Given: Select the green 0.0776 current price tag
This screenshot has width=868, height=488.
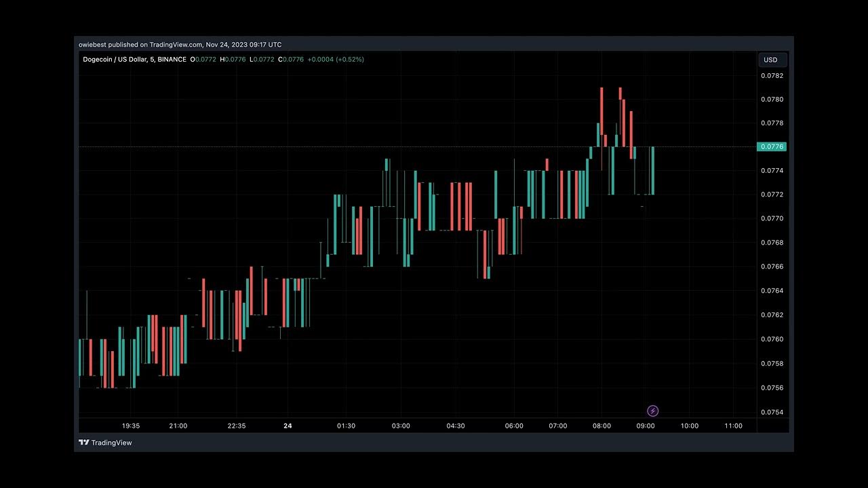Looking at the screenshot, I should [x=772, y=146].
